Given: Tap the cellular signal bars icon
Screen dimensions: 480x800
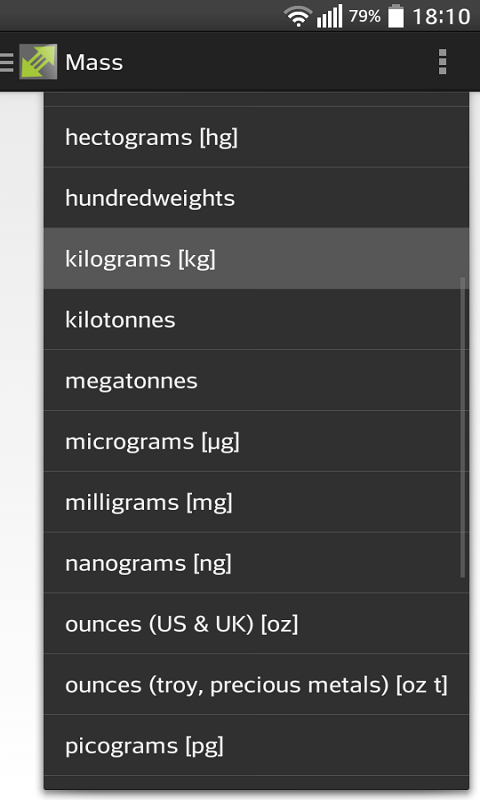Looking at the screenshot, I should 329,16.
